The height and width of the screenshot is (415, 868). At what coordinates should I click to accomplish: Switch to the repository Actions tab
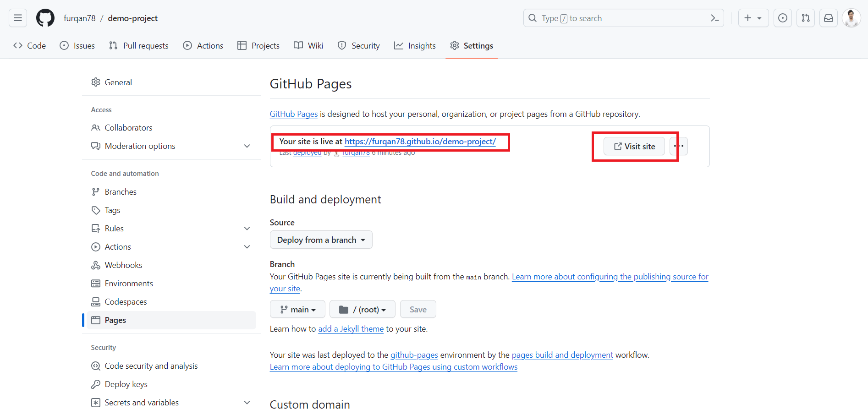203,45
